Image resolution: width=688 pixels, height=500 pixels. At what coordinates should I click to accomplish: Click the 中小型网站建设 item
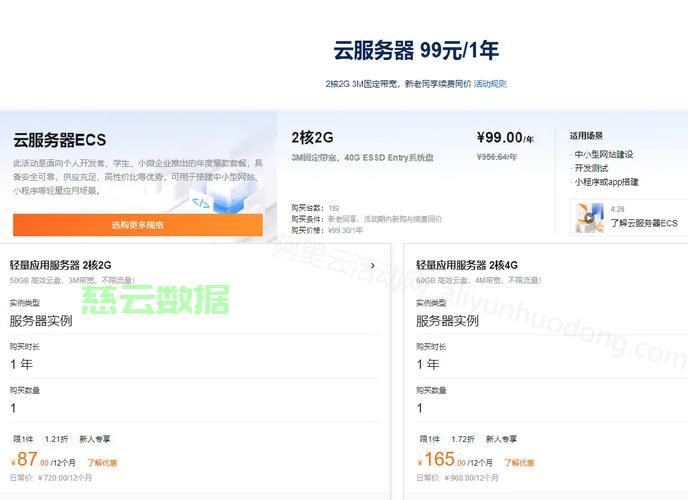tap(604, 154)
